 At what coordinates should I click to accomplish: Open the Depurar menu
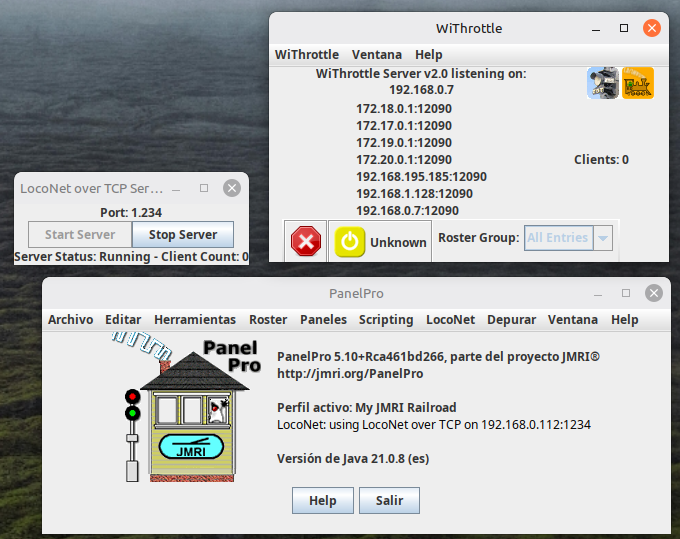click(511, 320)
